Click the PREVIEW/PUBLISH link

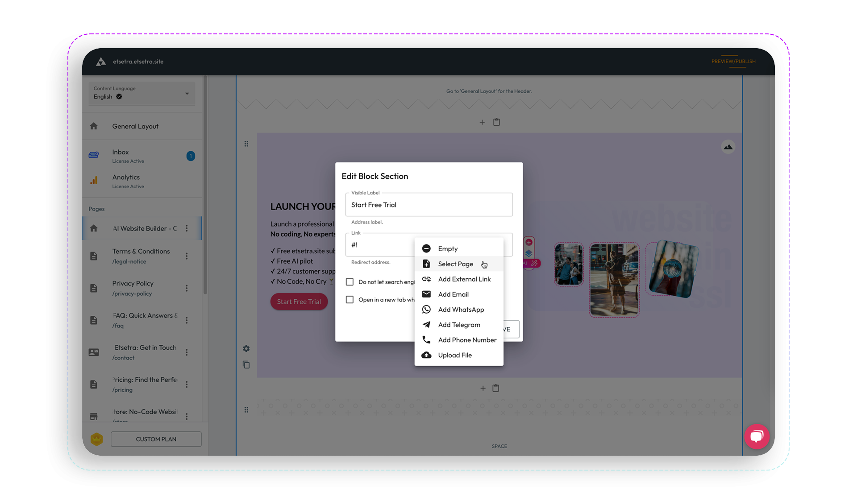pyautogui.click(x=733, y=62)
